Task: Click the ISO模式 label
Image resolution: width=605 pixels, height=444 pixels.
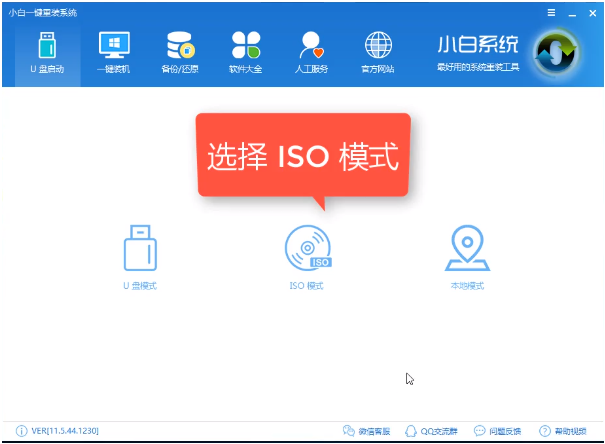Action: 306,286
